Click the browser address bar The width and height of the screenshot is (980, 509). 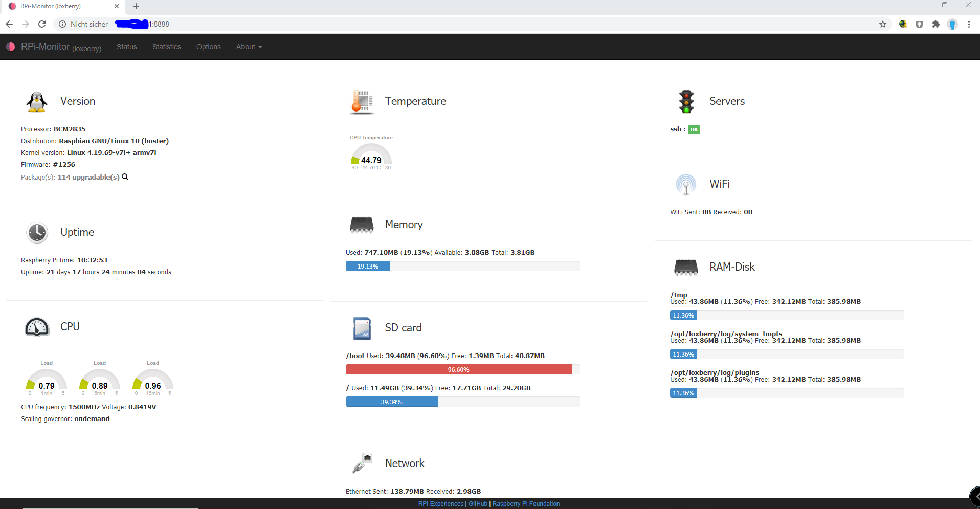point(473,24)
